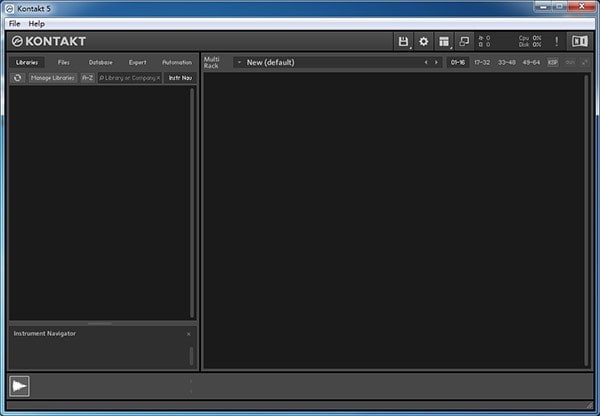The image size is (600, 416).
Task: Click the Multi Rack label
Action: 212,62
